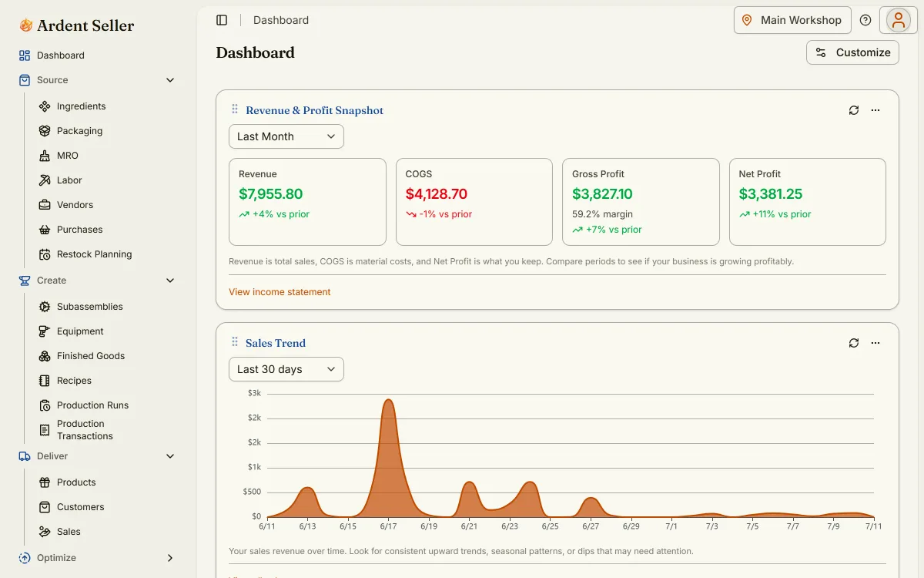Click the Packaging box icon

click(45, 131)
